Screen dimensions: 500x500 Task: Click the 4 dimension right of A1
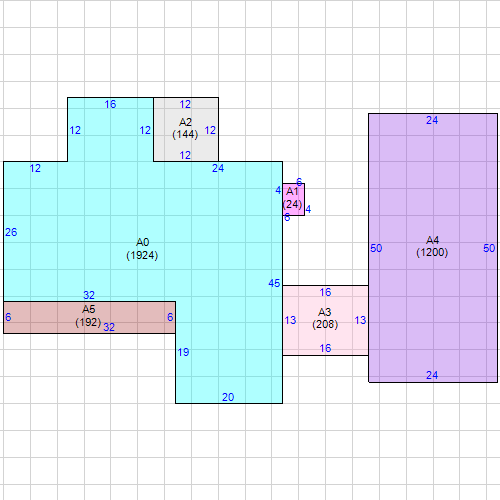[x=308, y=209]
